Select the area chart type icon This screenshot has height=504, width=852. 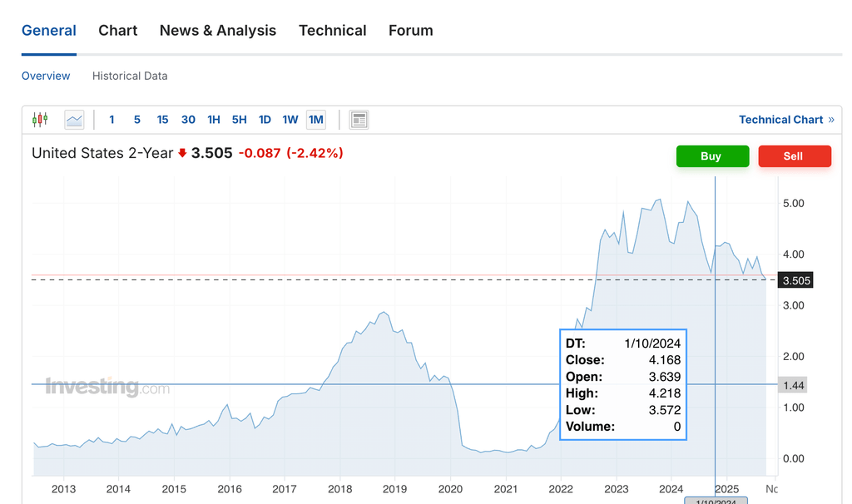pos(75,120)
